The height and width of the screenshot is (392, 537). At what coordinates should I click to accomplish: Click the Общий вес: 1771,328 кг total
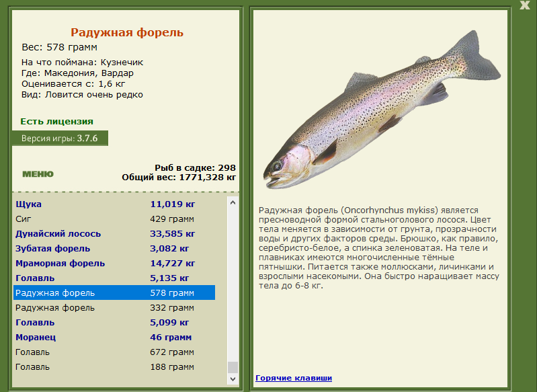179,177
